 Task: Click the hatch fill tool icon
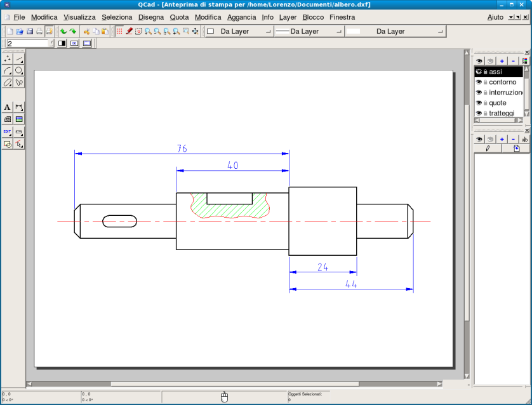pos(8,119)
